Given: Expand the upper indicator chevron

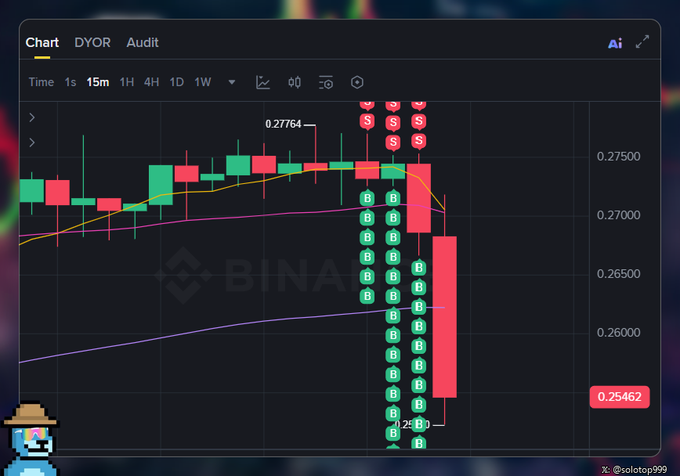Looking at the screenshot, I should tap(32, 117).
